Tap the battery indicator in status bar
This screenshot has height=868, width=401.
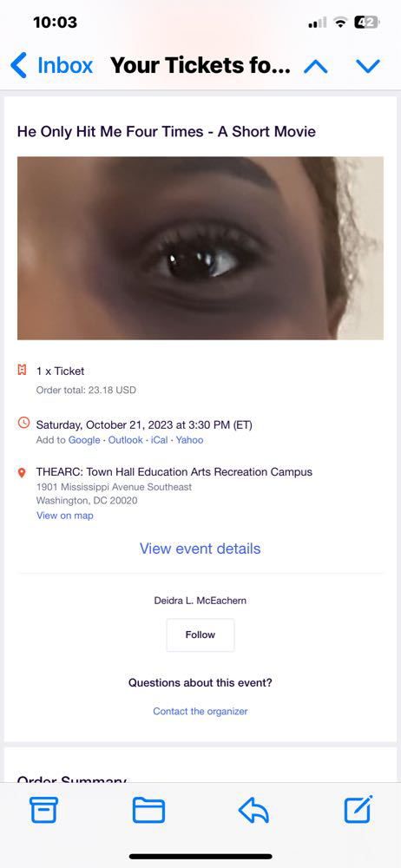coord(367,23)
